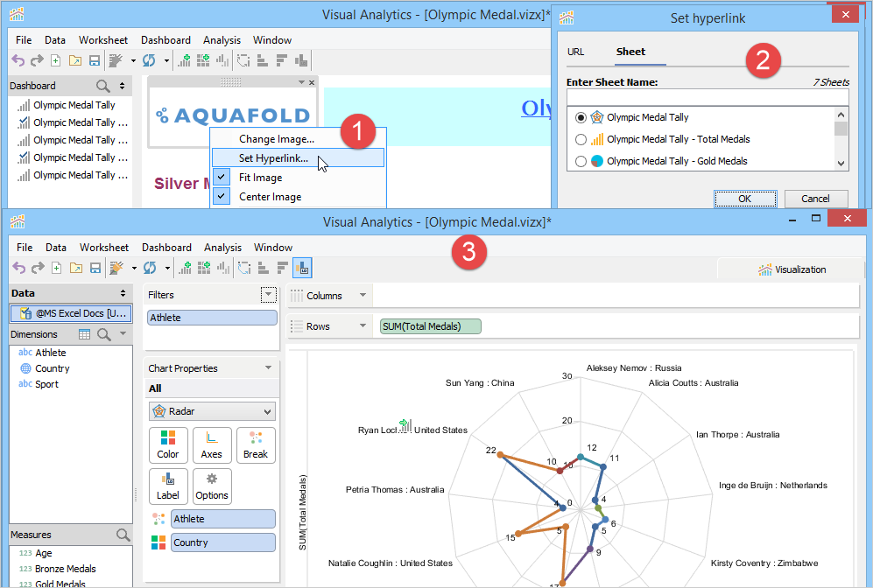
Task: Open the Visualization panel button
Action: 792,269
